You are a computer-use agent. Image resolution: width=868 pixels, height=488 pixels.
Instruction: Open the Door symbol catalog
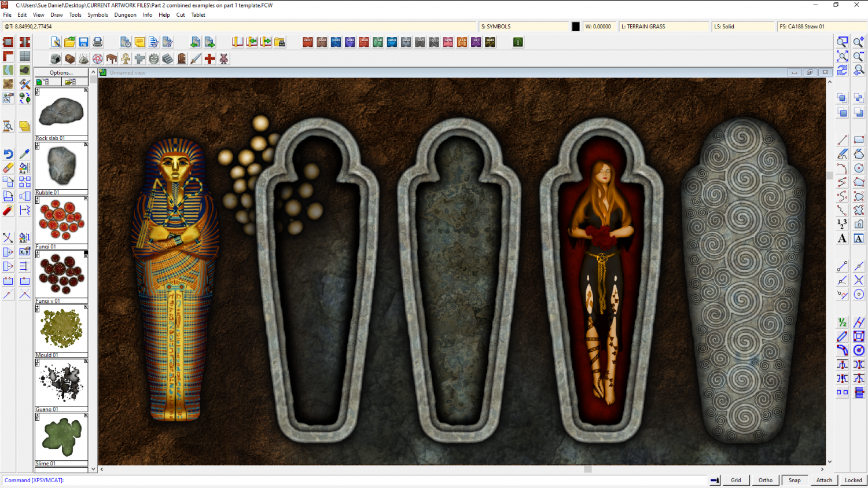(x=182, y=59)
